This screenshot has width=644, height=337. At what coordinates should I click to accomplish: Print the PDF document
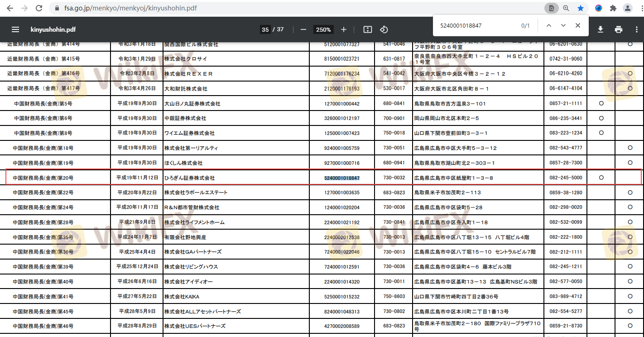(x=619, y=29)
